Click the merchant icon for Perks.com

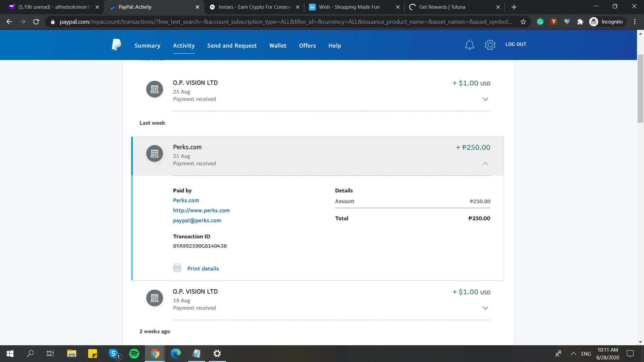pyautogui.click(x=155, y=154)
